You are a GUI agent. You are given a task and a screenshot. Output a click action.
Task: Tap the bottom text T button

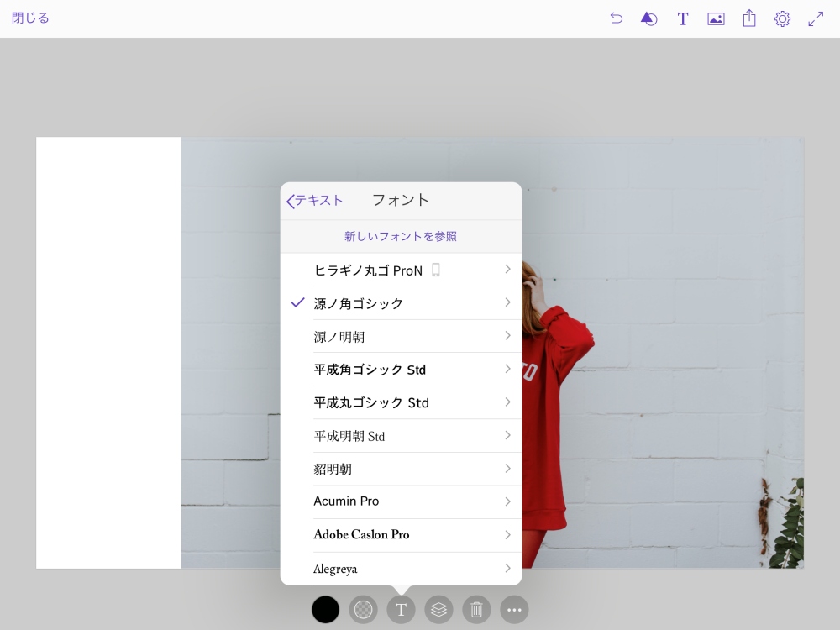pos(401,610)
